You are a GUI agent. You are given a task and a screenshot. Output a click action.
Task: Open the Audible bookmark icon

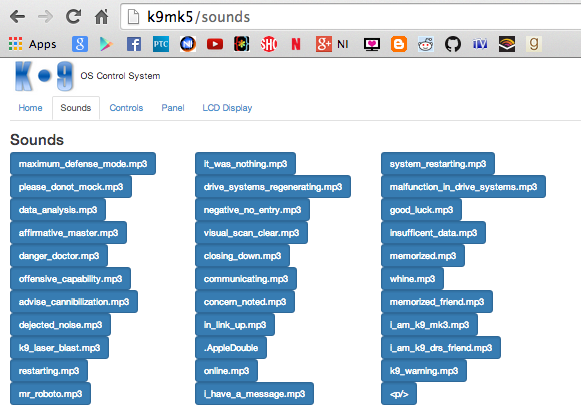pyautogui.click(x=507, y=44)
